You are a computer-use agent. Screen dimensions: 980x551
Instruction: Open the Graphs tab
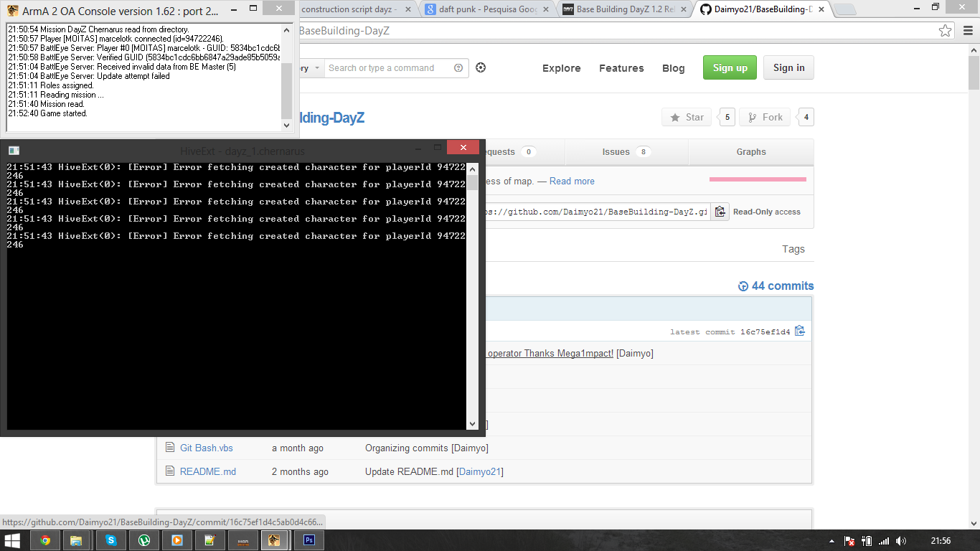(751, 152)
